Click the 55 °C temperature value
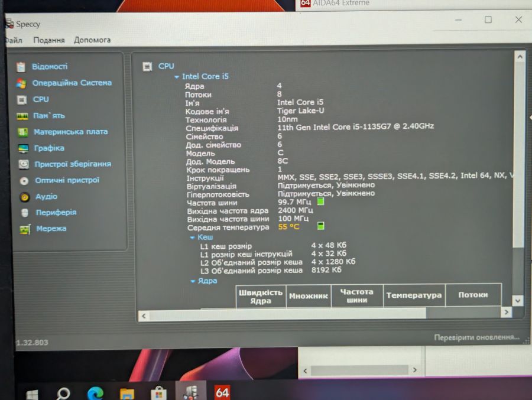Viewport: 532px width, 400px height. (x=288, y=227)
